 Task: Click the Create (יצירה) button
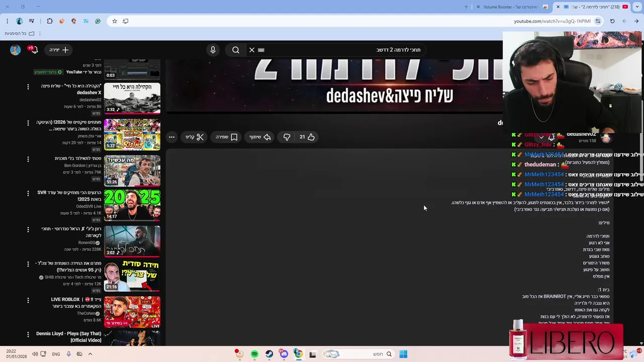coord(58,50)
